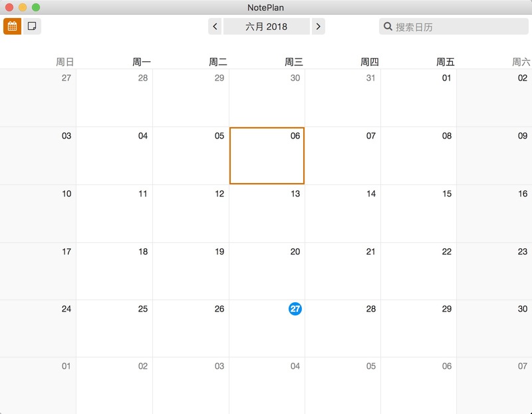Click May 28 in the first row
Viewport: 532px width, 414px height.
coord(114,97)
